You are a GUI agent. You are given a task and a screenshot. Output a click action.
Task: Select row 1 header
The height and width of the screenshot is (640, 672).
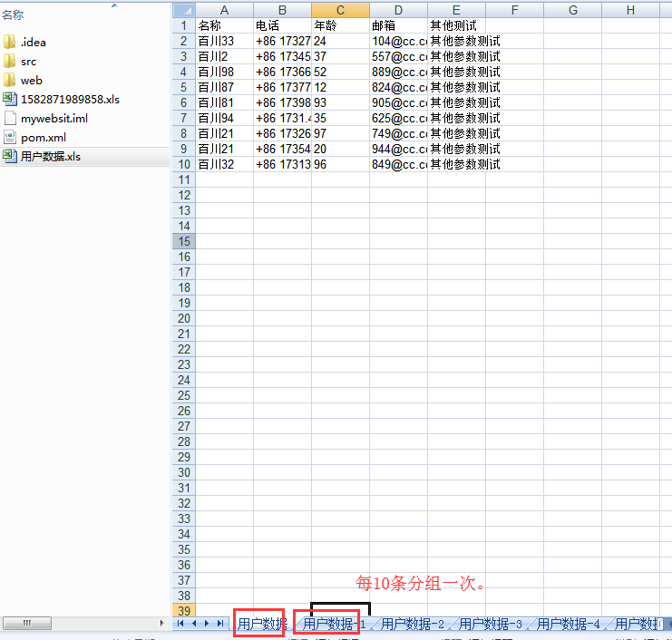[184, 25]
